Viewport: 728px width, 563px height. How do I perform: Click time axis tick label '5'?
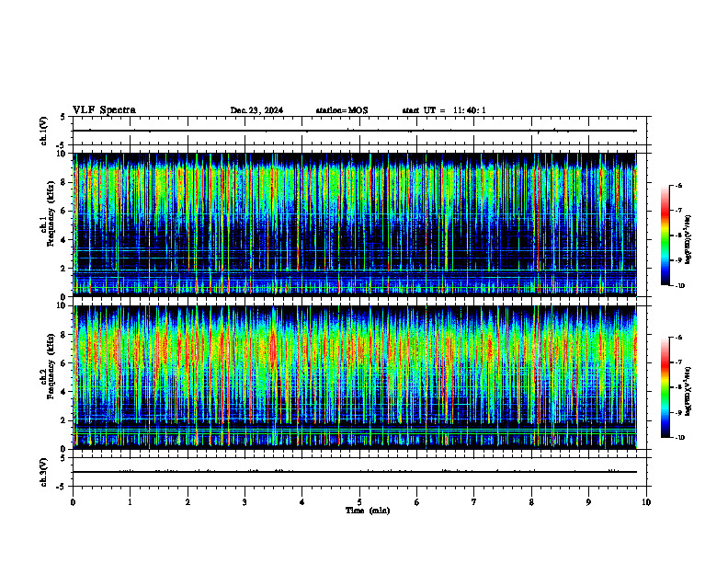coord(359,502)
